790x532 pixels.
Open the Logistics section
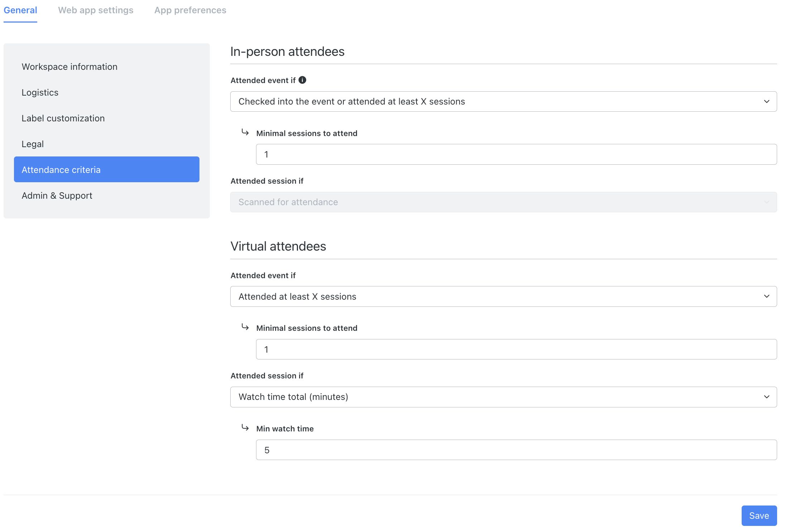[107, 92]
